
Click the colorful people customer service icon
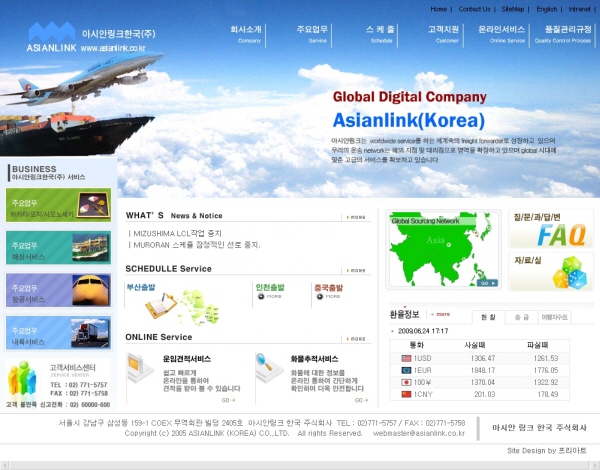coord(22,379)
